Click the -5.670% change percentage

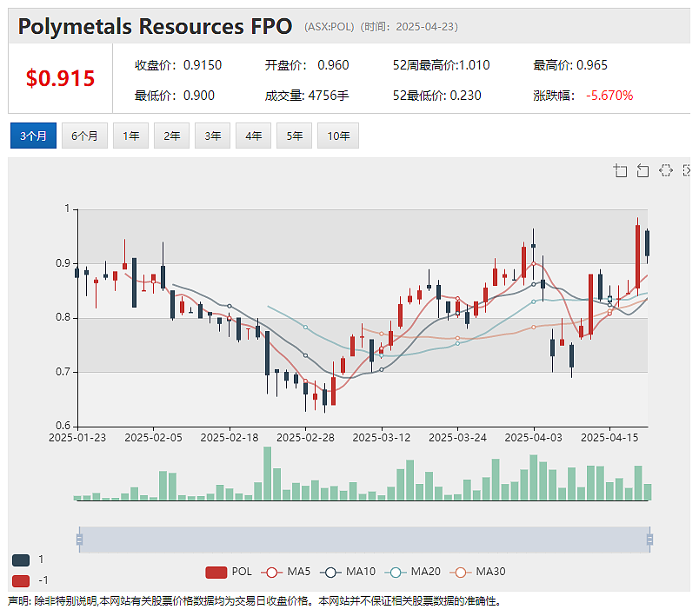pos(609,96)
